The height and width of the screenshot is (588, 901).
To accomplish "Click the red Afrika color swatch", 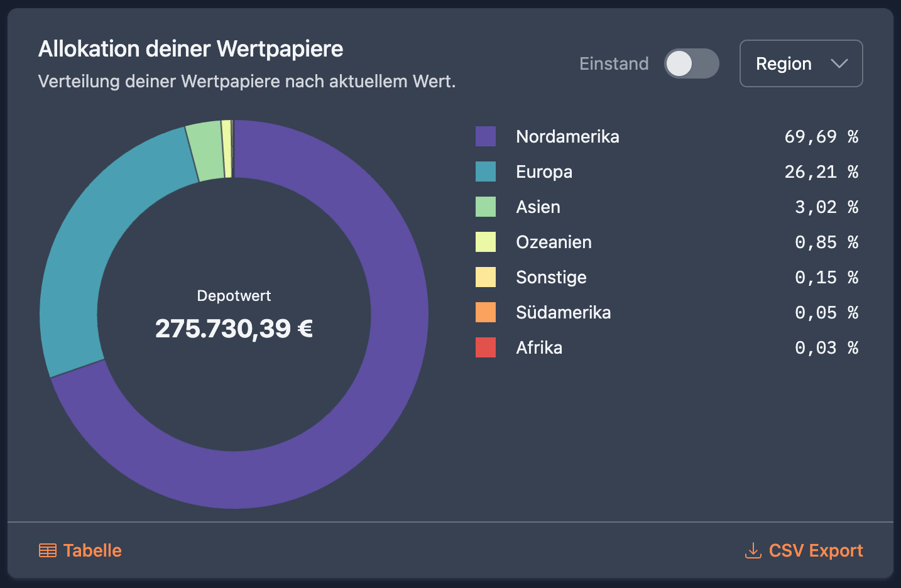I will click(x=486, y=347).
